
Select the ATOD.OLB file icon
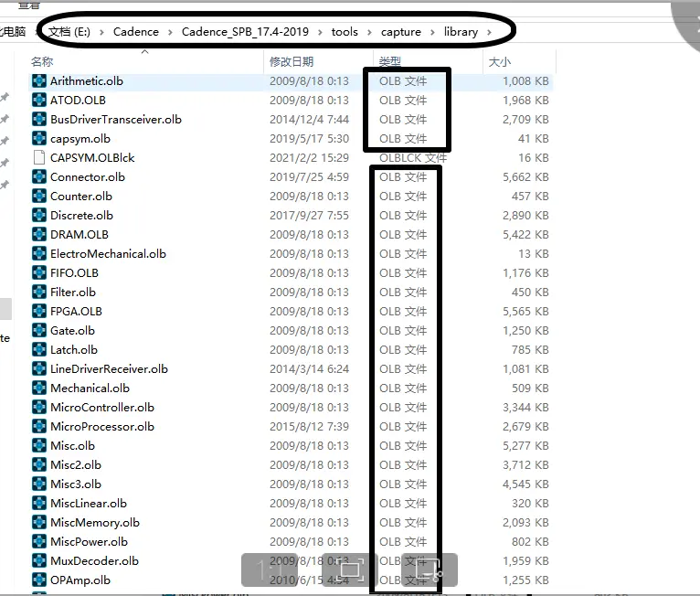(x=39, y=101)
